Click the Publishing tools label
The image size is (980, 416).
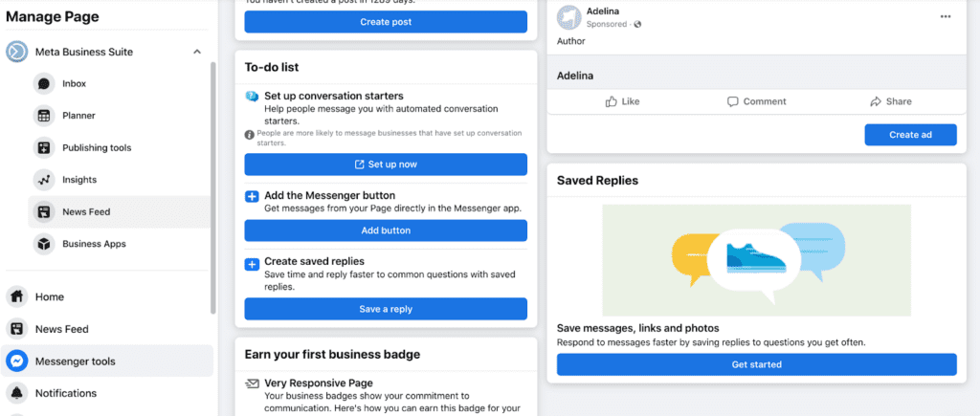97,148
